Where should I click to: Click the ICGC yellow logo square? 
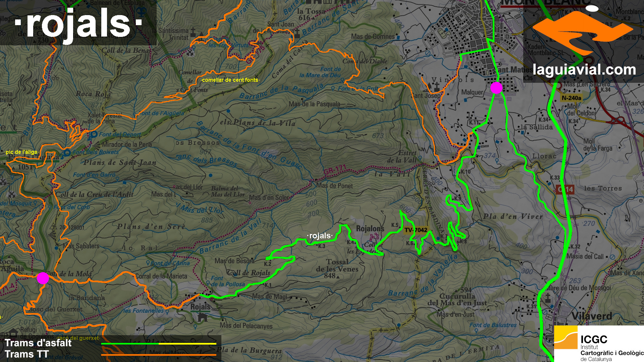tap(566, 338)
